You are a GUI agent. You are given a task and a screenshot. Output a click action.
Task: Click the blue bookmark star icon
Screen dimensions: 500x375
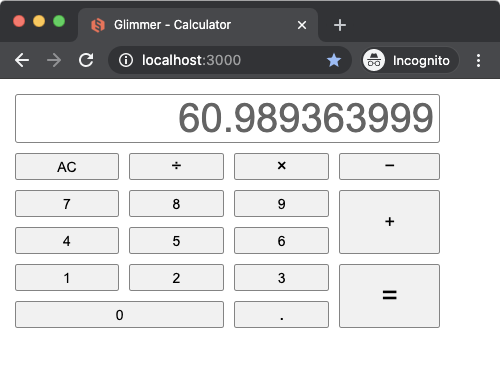[x=334, y=60]
